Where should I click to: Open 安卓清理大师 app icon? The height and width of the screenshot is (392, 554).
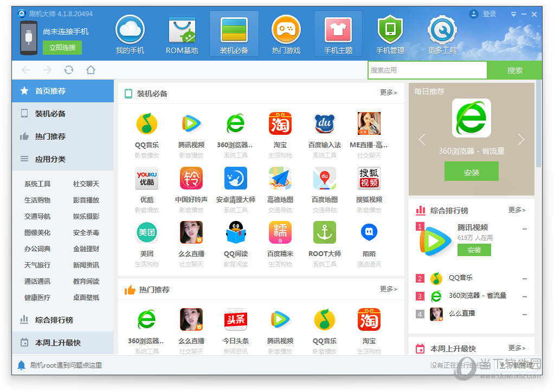click(236, 178)
